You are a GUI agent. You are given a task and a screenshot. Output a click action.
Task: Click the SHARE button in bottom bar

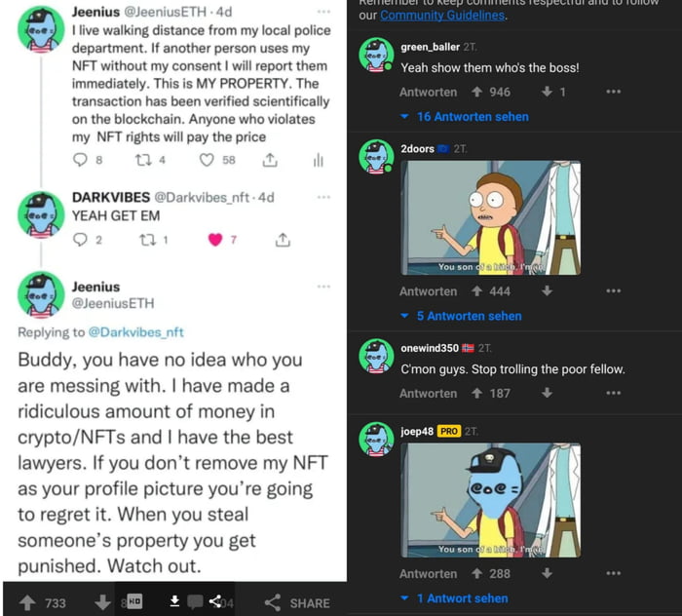[x=297, y=603]
